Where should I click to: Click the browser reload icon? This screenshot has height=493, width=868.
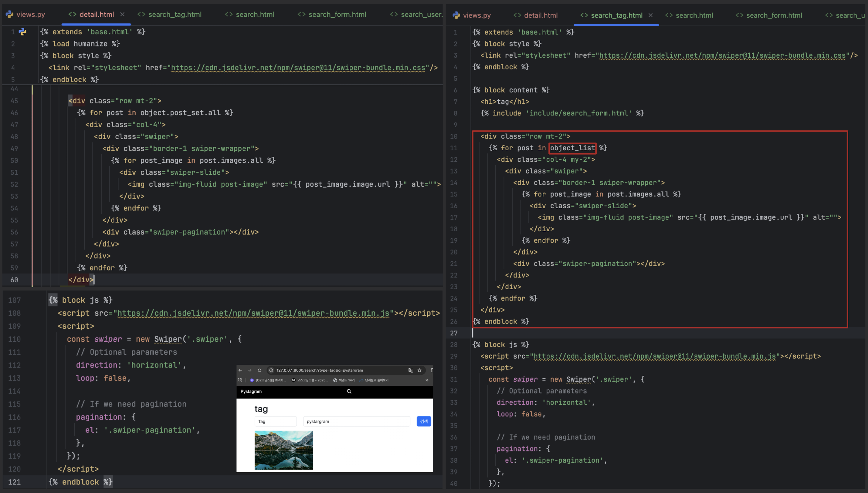click(259, 370)
